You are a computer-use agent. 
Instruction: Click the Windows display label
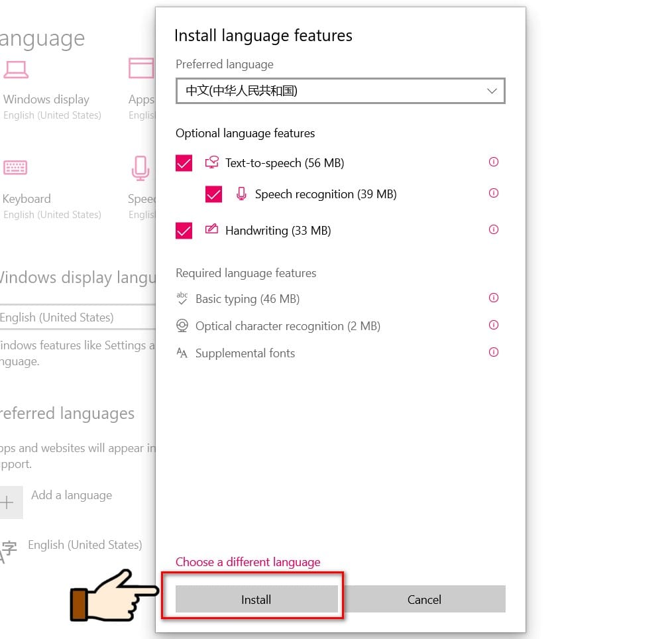(46, 99)
